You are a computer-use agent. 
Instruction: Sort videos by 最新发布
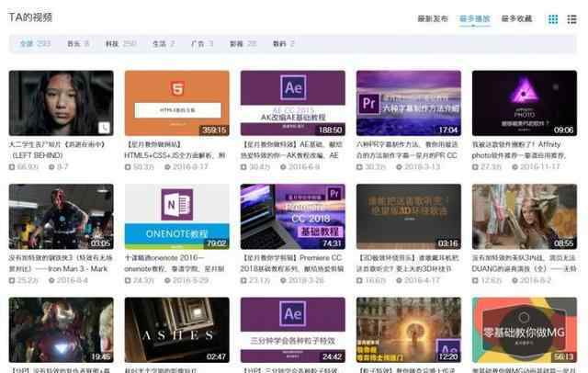coord(433,18)
